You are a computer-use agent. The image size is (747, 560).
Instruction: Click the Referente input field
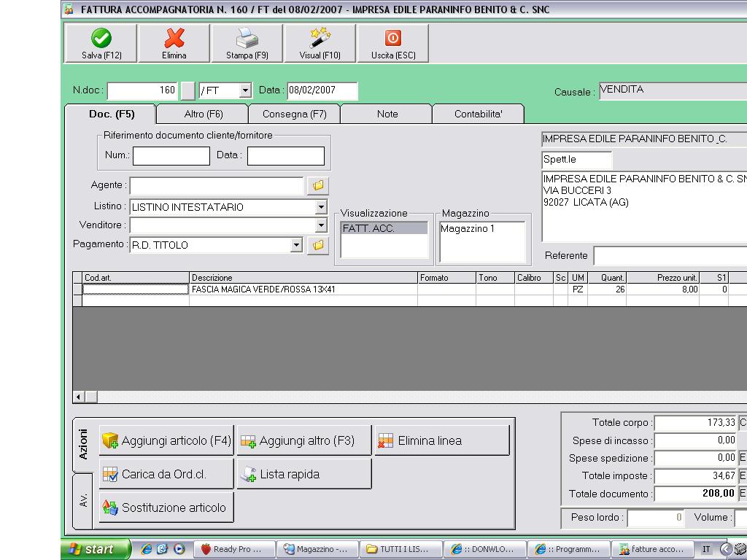tap(670, 256)
